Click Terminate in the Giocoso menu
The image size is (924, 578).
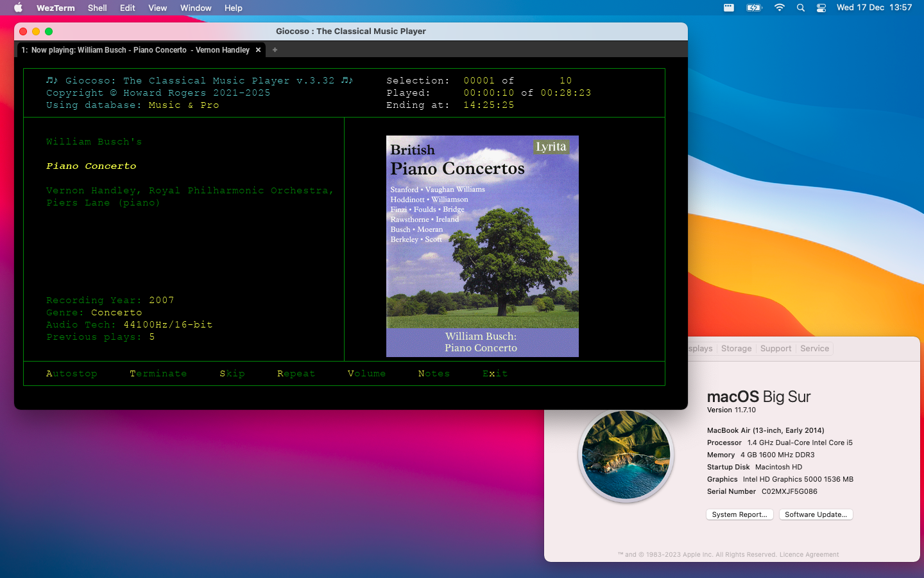tap(158, 373)
